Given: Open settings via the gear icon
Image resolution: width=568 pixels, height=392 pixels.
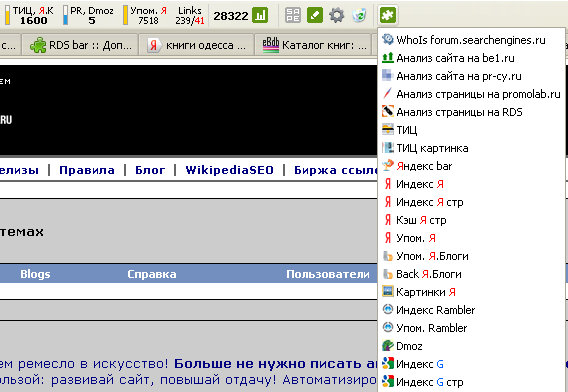Looking at the screenshot, I should point(337,15).
